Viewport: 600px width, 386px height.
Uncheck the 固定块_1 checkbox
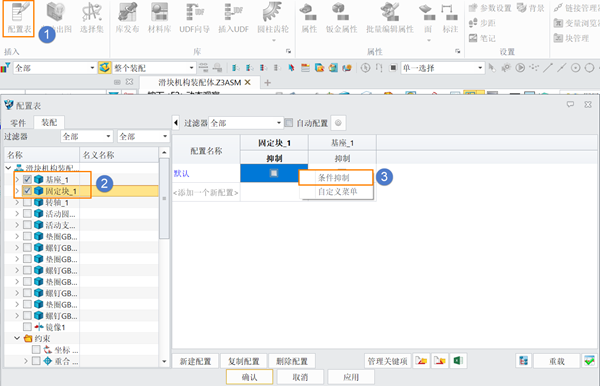27,191
